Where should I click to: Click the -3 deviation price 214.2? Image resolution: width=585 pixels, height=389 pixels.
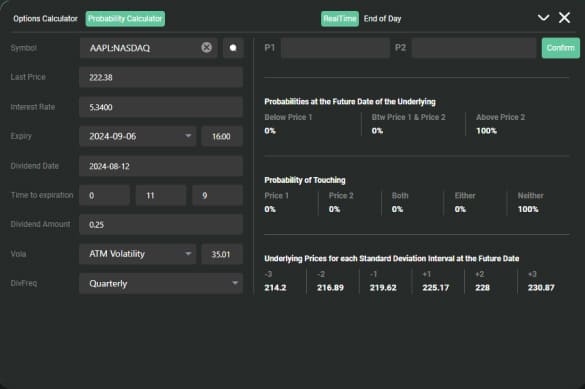pyautogui.click(x=275, y=288)
